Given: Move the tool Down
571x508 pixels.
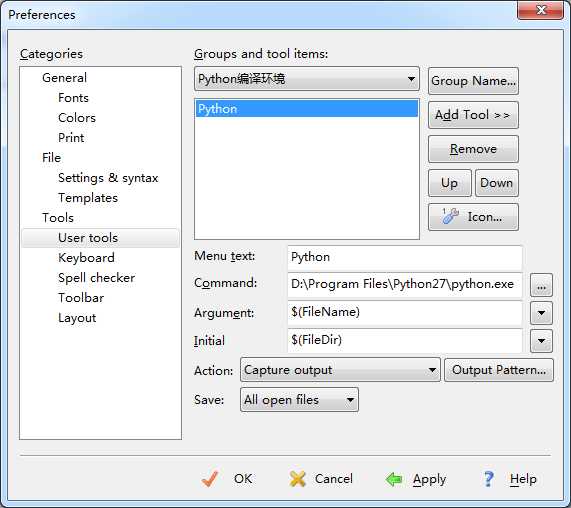Looking at the screenshot, I should [497, 183].
